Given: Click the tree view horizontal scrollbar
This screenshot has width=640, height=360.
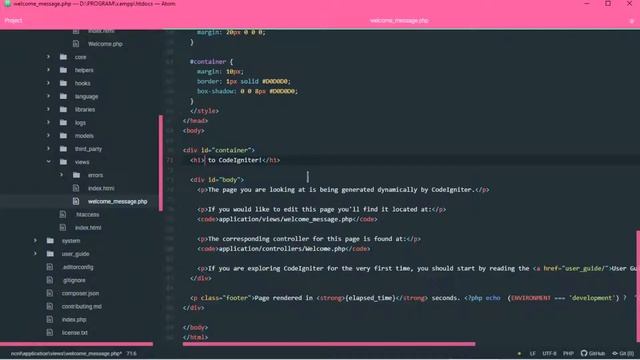Looking at the screenshot, I should pyautogui.click(x=76, y=344).
